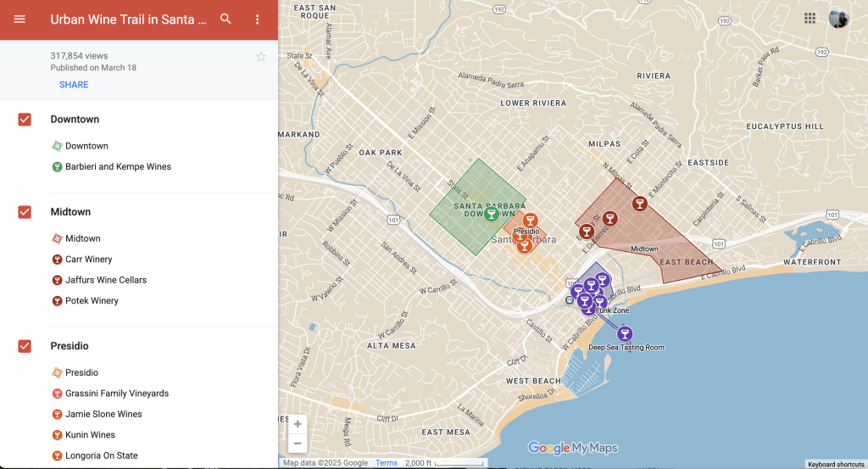
Task: Click Keyboard shortcuts at map corner
Action: pyautogui.click(x=835, y=464)
